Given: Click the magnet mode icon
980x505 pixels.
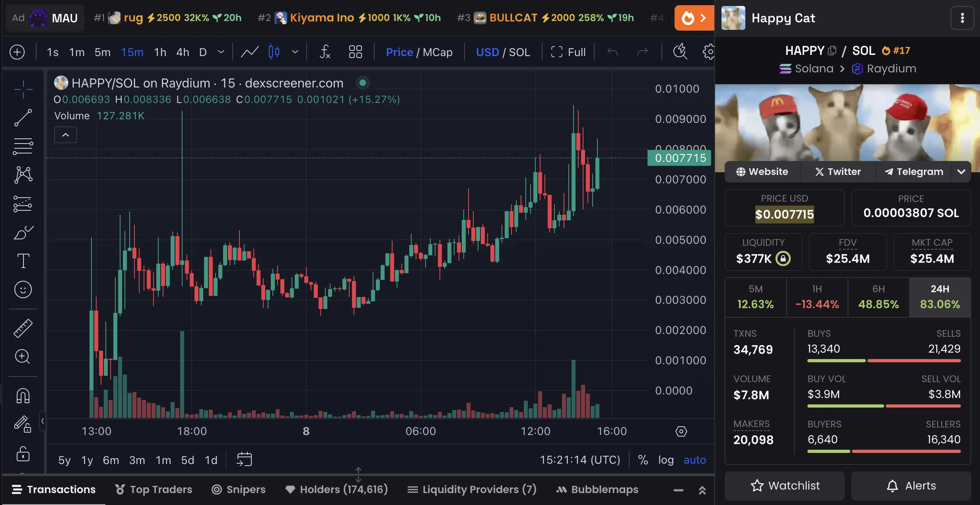Looking at the screenshot, I should tap(23, 396).
